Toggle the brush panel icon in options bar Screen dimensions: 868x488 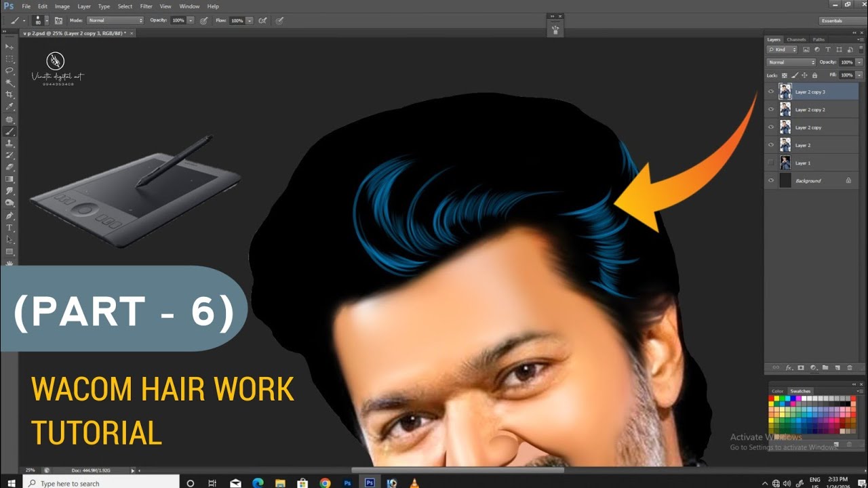point(58,20)
